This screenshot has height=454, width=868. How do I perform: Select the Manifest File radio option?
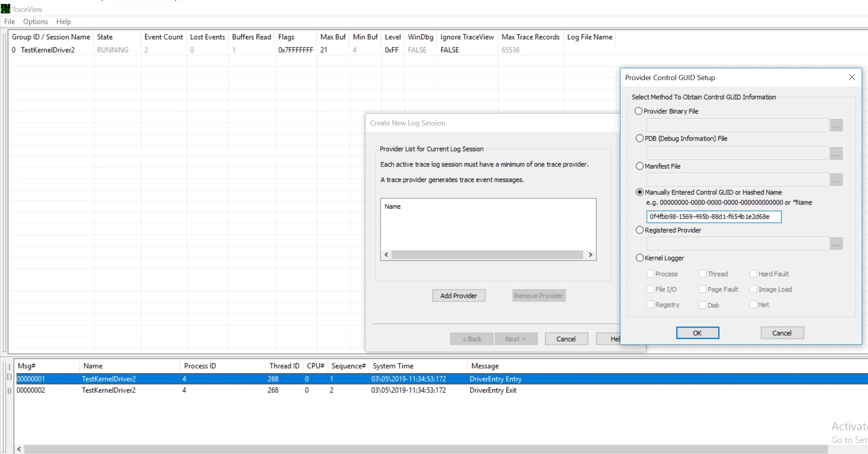tap(639, 166)
